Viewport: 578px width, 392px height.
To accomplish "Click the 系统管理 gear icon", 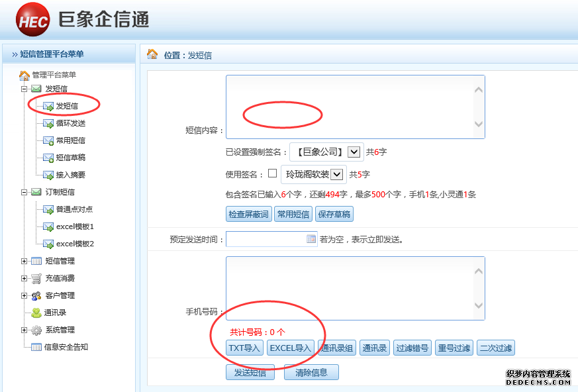I will pyautogui.click(x=36, y=330).
